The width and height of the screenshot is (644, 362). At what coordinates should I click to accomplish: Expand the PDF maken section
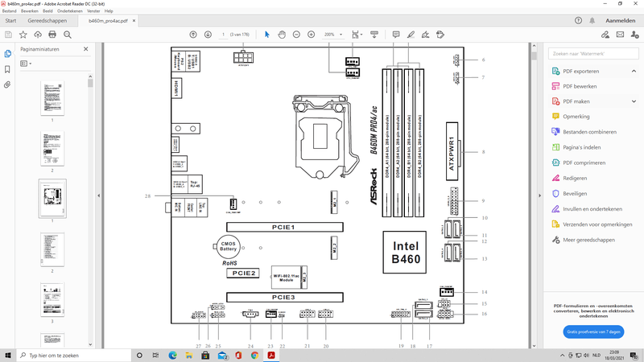(634, 101)
